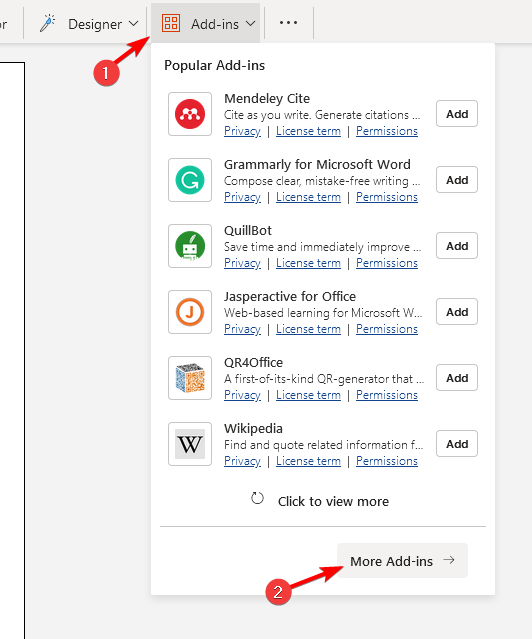Image resolution: width=532 pixels, height=639 pixels.
Task: Open Jasperactive Privacy link
Action: click(242, 329)
